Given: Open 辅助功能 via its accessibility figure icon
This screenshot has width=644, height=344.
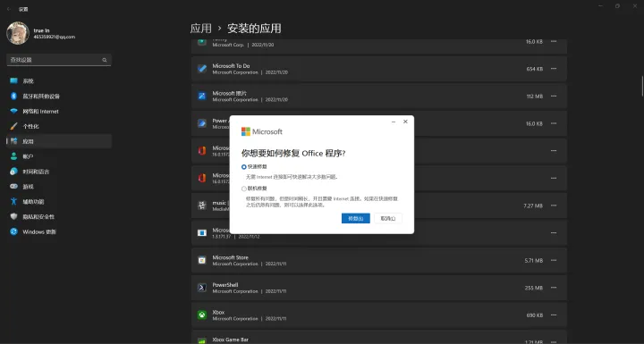Looking at the screenshot, I should (13, 202).
